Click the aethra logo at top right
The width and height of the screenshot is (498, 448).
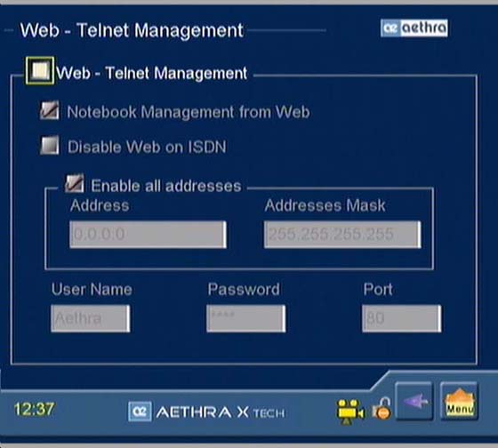click(x=414, y=28)
